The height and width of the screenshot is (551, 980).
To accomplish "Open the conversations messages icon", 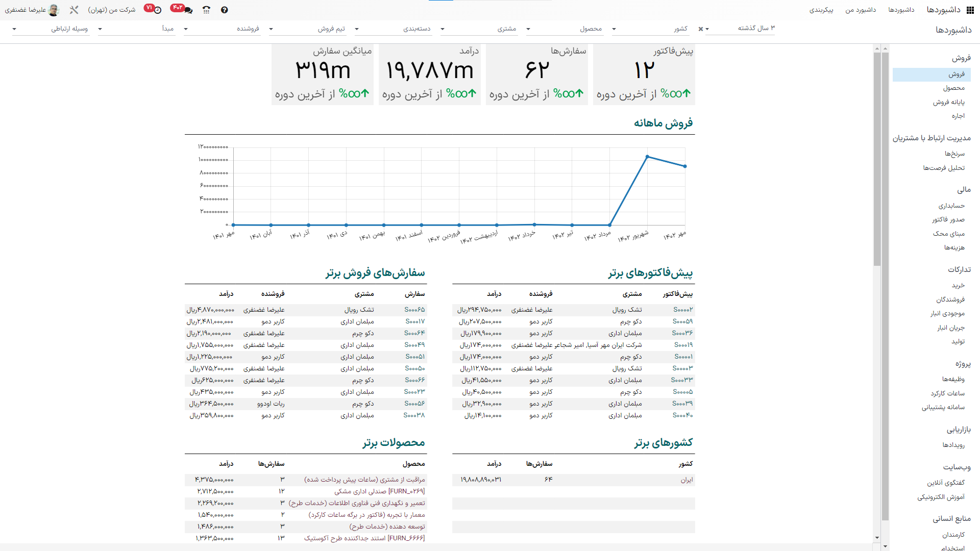I will click(x=188, y=10).
